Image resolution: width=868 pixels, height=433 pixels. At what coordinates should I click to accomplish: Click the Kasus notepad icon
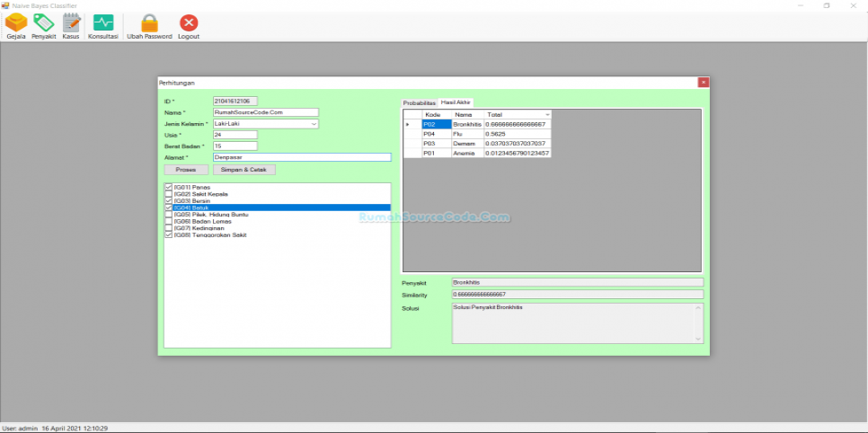pos(71,23)
